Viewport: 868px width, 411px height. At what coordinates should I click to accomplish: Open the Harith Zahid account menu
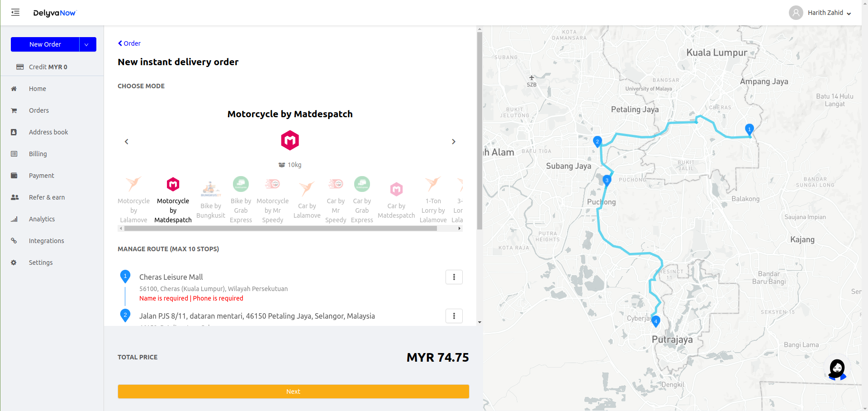point(820,13)
